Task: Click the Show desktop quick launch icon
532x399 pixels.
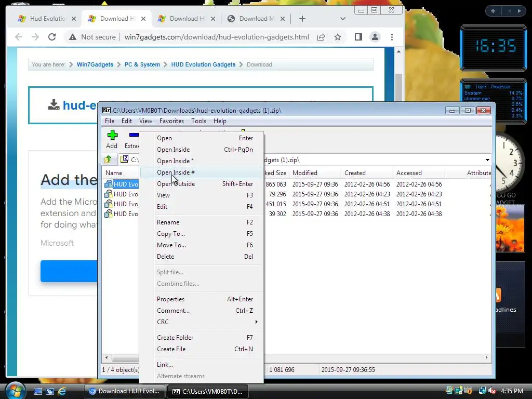Action: (x=37, y=391)
